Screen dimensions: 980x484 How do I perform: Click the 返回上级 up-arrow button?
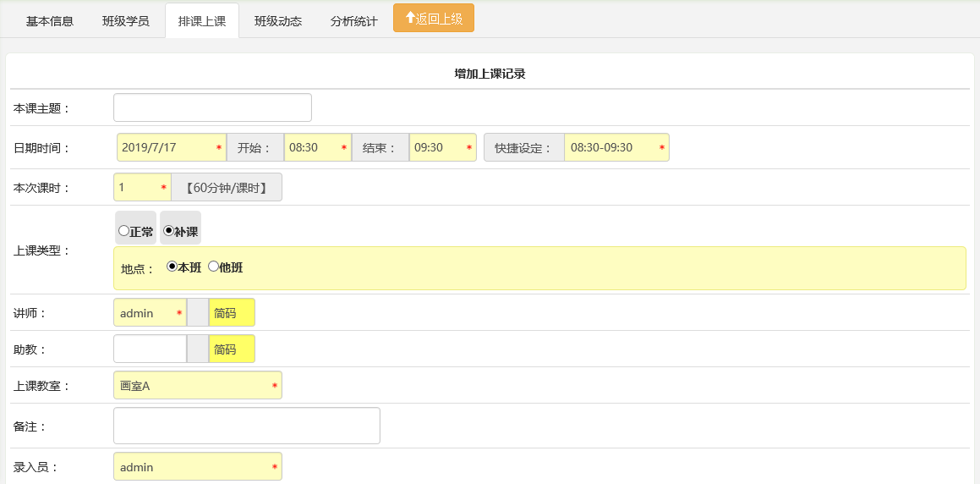433,18
